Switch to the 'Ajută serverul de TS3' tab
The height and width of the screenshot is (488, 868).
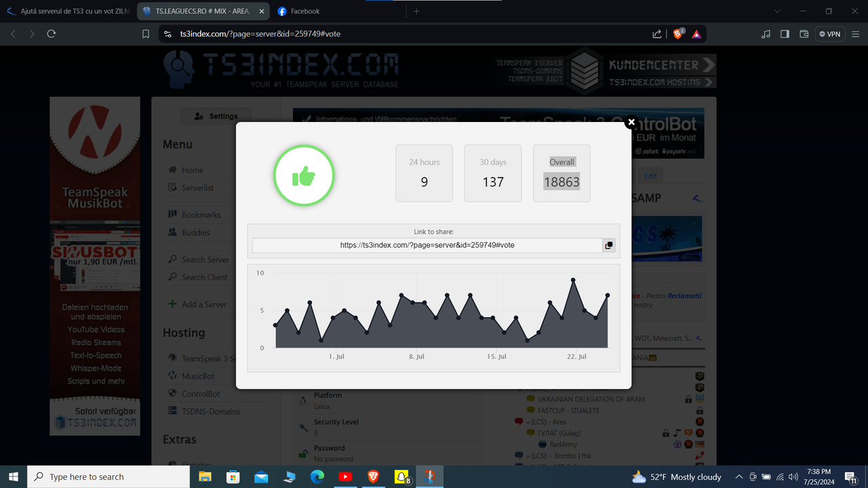point(68,11)
